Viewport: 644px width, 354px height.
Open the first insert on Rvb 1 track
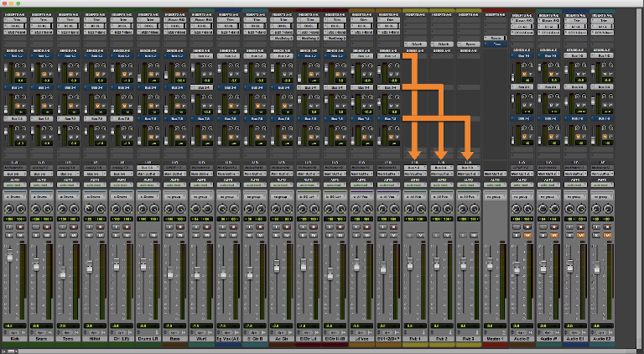point(414,44)
